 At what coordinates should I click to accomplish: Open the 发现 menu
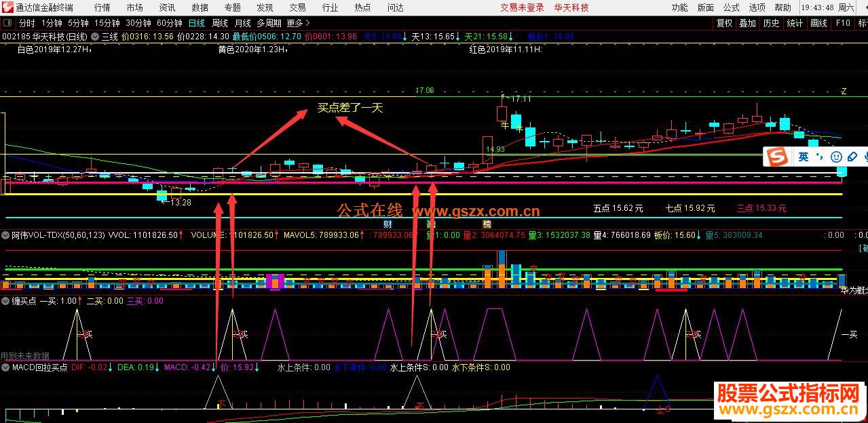click(x=265, y=7)
